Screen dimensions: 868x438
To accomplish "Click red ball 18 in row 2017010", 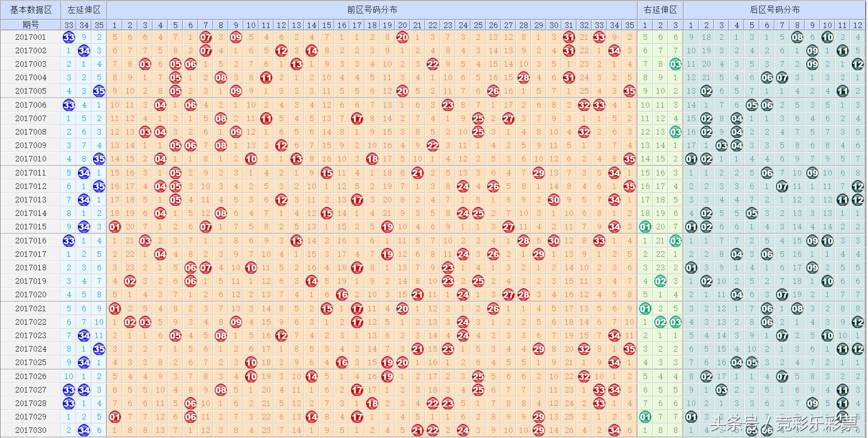I will [372, 159].
